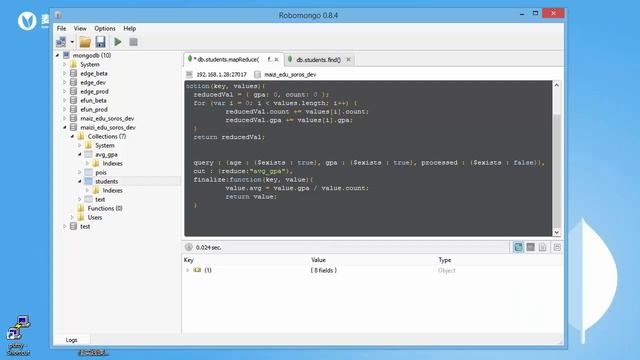Click the Connect to server toolbar icon

pos(61,42)
